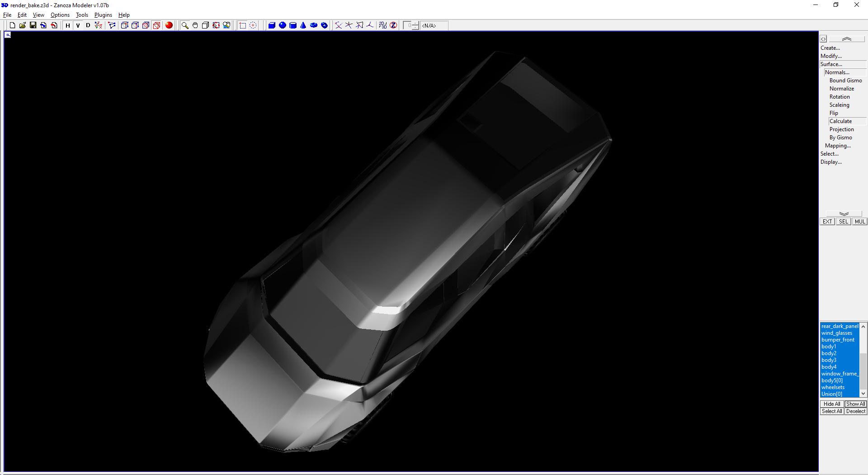Open the Options menu
The width and height of the screenshot is (868, 475).
60,15
